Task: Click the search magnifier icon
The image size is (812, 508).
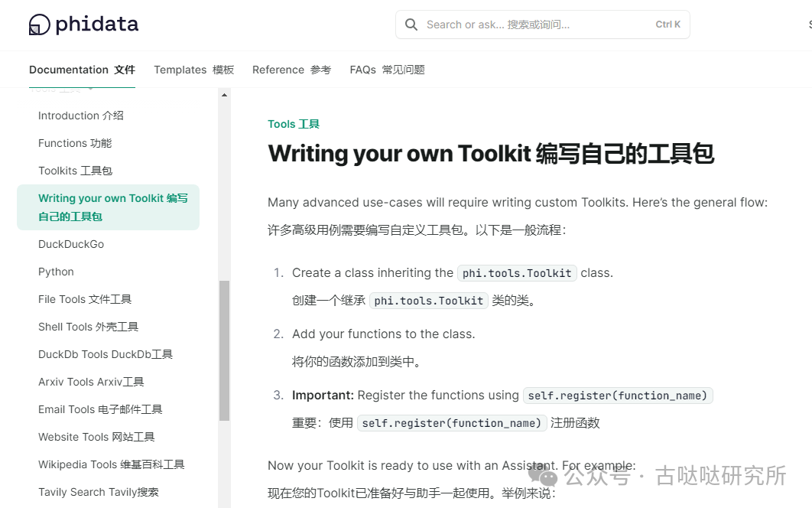Action: point(411,24)
